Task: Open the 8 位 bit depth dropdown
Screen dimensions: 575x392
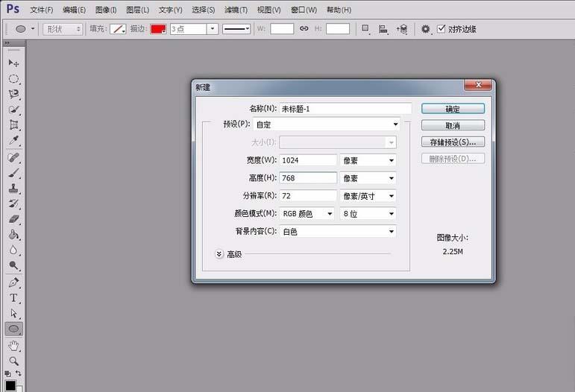Action: click(368, 213)
